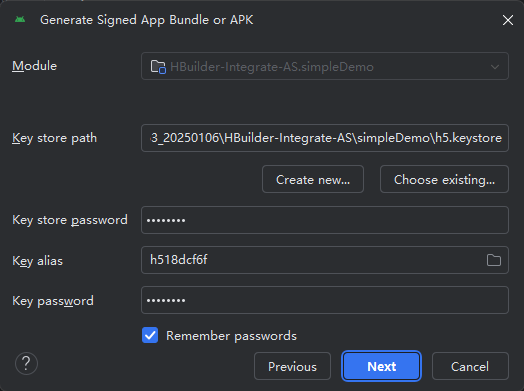
Task: Close the Generate Signed App Bundle dialog
Action: [508, 20]
